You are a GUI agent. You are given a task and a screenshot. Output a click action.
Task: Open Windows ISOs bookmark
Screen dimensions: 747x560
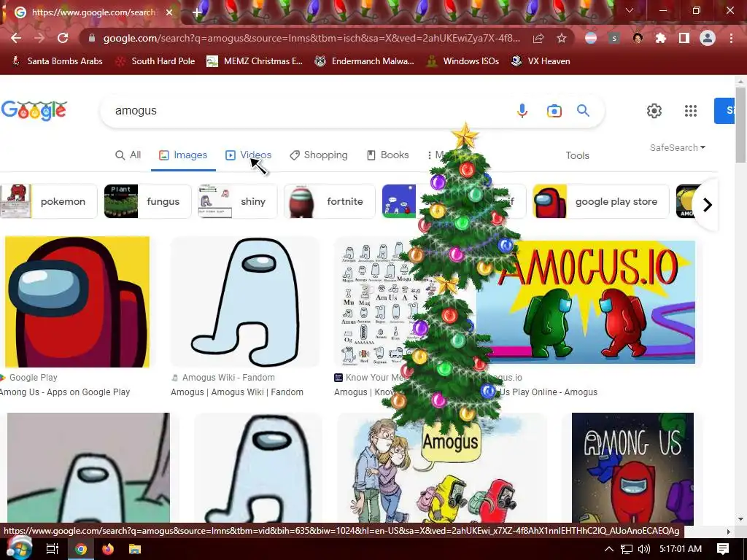coord(462,61)
